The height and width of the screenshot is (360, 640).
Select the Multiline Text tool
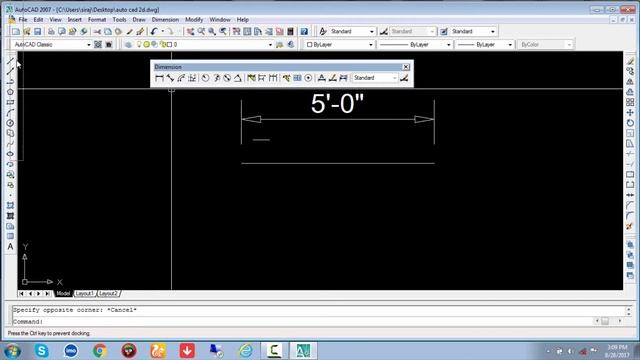10,247
